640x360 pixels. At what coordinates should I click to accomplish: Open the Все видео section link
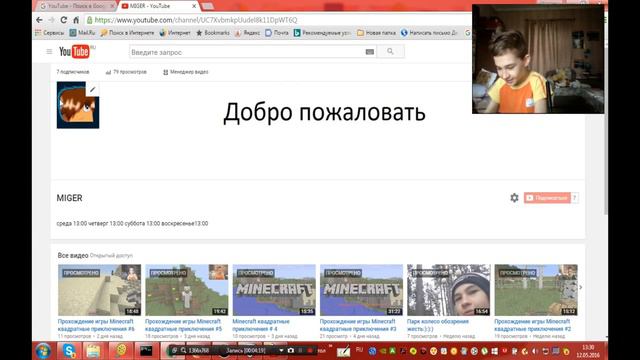pos(73,256)
